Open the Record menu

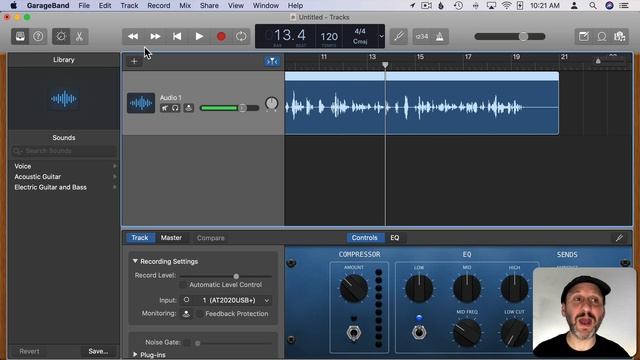point(158,6)
